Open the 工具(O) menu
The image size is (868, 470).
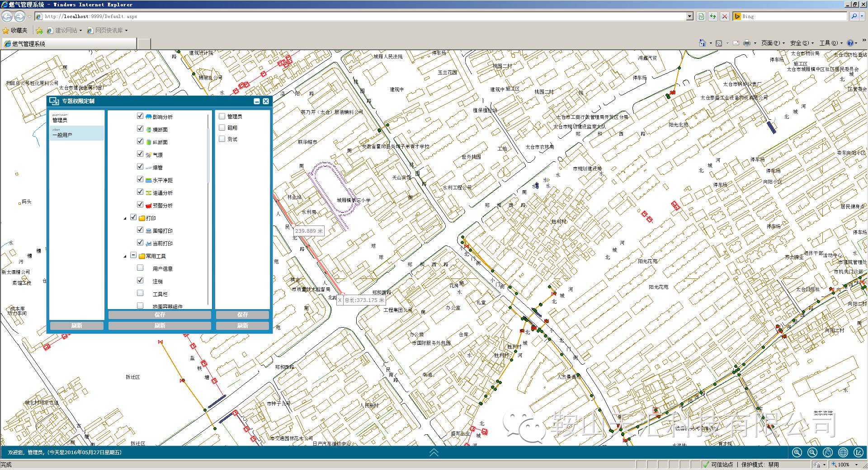pos(831,43)
